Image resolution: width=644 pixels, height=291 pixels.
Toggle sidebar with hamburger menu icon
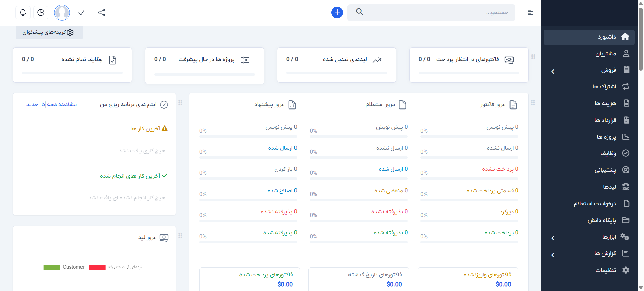tap(530, 13)
